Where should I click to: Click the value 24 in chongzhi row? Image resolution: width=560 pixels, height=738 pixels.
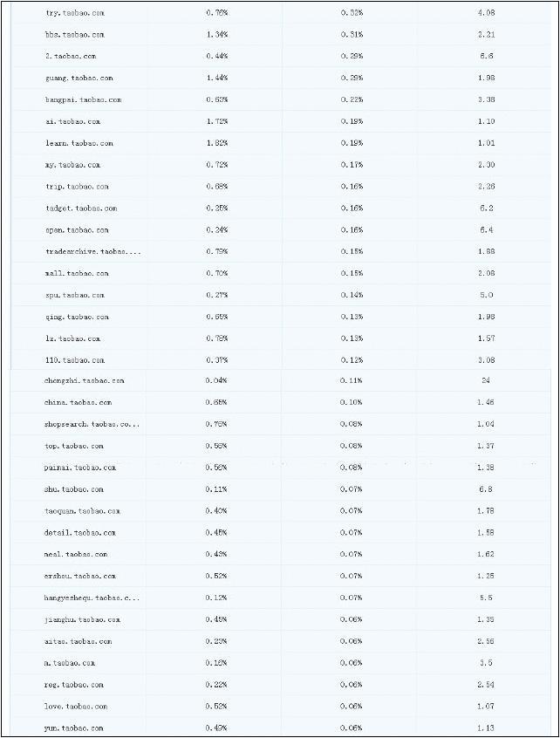point(486,381)
